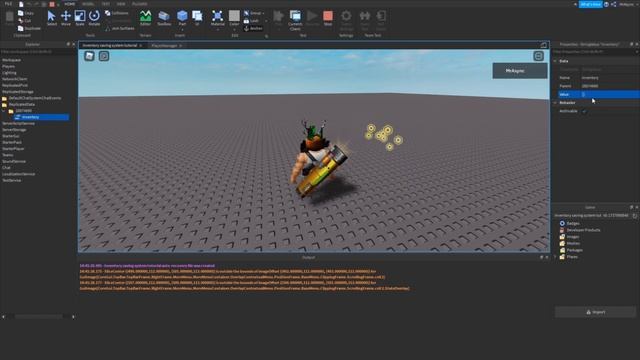Collapse the Data section in Properties
Viewport: 640px width, 360px height.
click(x=555, y=61)
